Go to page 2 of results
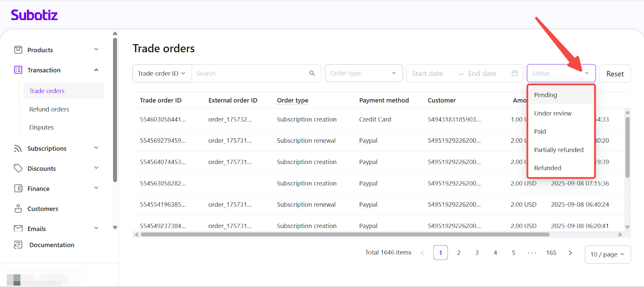Image resolution: width=644 pixels, height=287 pixels. pyautogui.click(x=458, y=253)
